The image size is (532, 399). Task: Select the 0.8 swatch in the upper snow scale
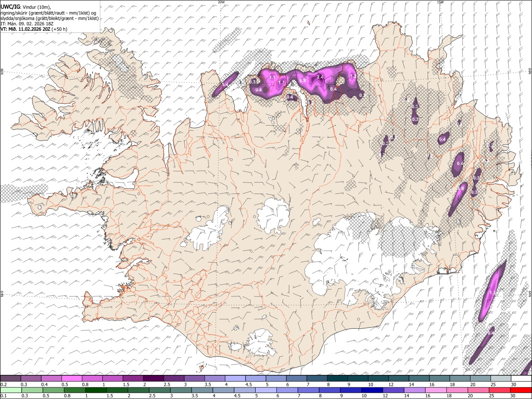92,378
